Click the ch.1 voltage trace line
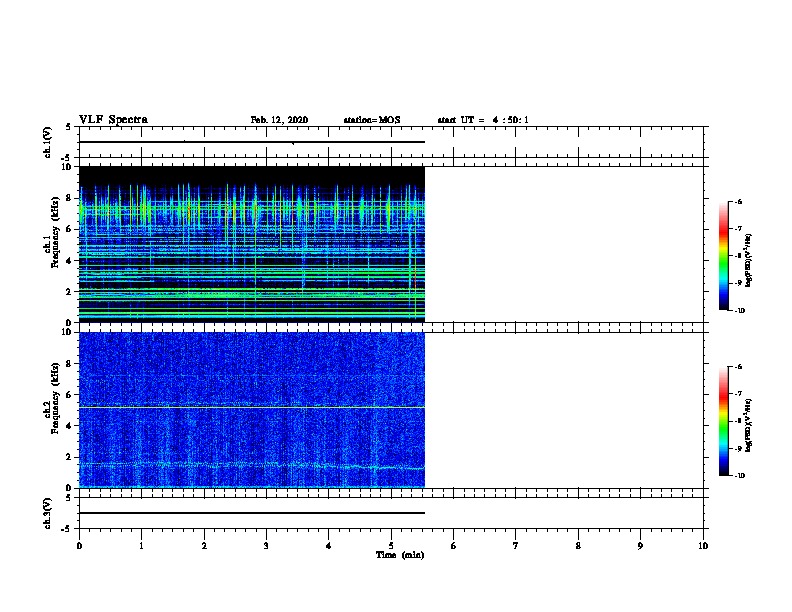The height and width of the screenshot is (612, 792). pos(252,142)
